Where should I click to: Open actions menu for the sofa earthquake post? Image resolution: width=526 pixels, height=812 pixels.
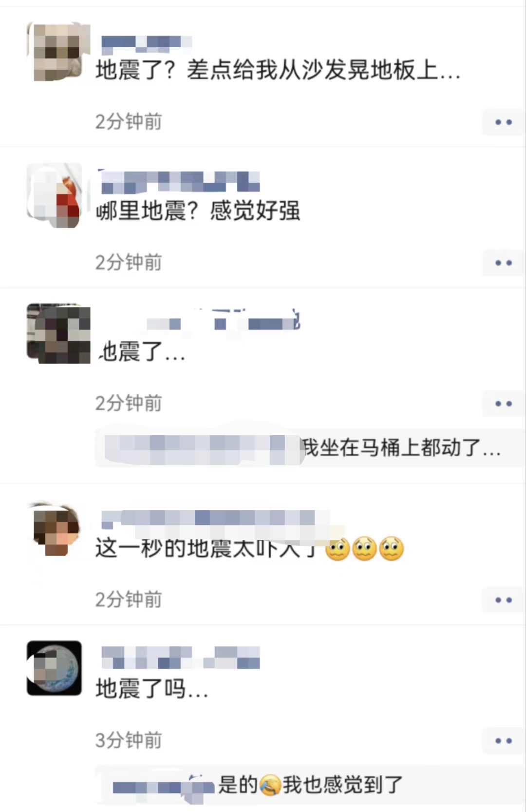pyautogui.click(x=503, y=122)
